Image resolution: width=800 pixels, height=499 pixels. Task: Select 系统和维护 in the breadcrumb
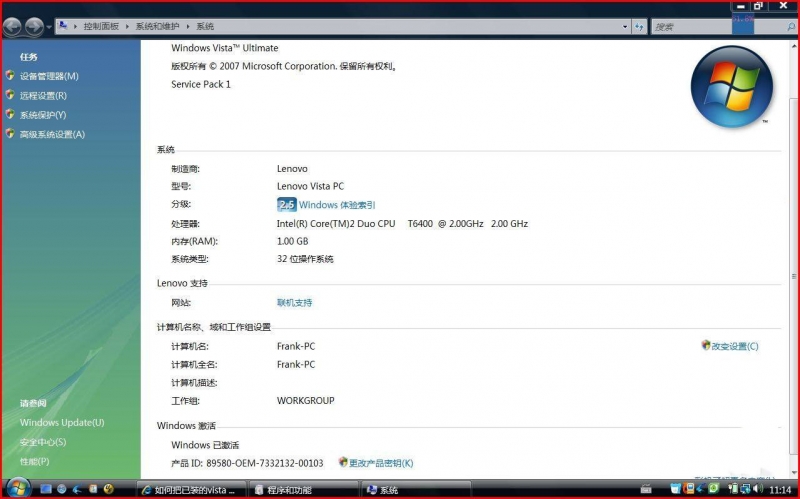(x=157, y=27)
